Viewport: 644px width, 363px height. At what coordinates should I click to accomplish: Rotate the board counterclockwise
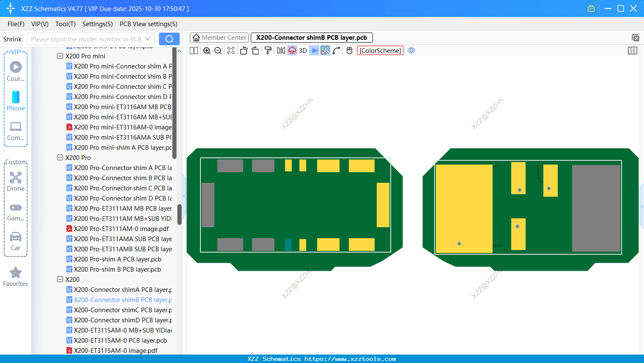click(x=244, y=51)
